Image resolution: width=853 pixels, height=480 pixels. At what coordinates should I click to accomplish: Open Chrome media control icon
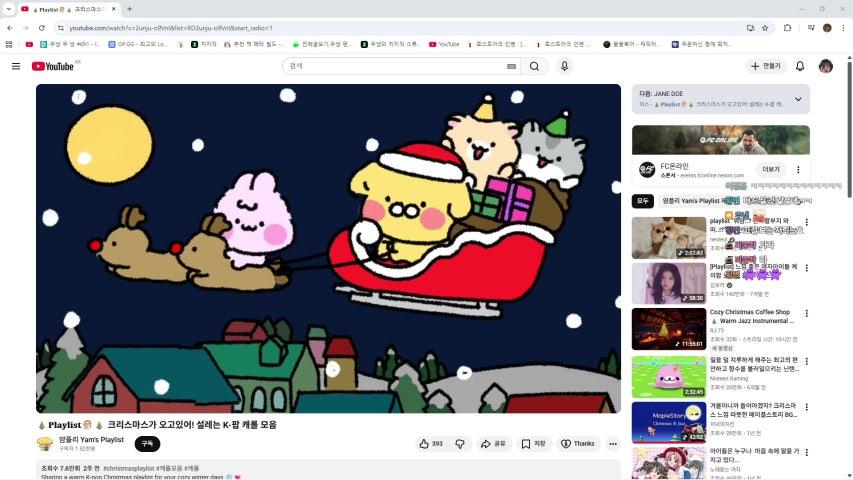pos(811,28)
